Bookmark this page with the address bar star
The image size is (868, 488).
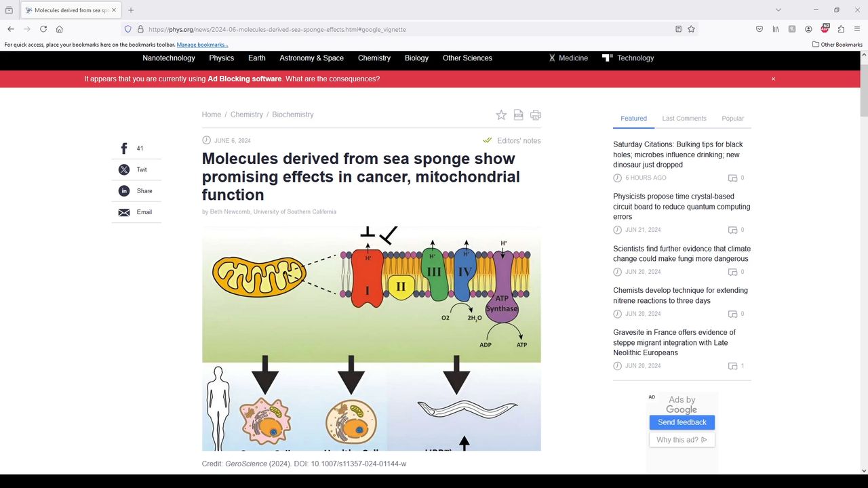[691, 29]
